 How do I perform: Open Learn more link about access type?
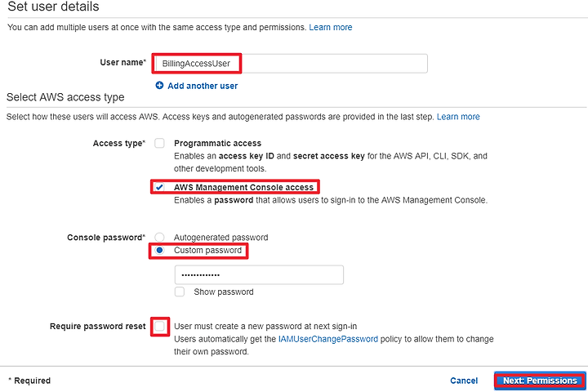point(458,117)
